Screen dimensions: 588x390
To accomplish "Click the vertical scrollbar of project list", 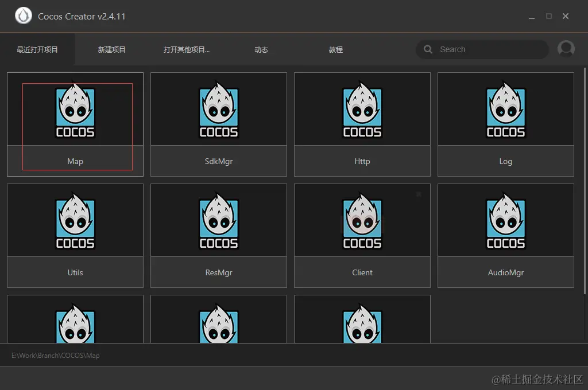I will tap(585, 181).
